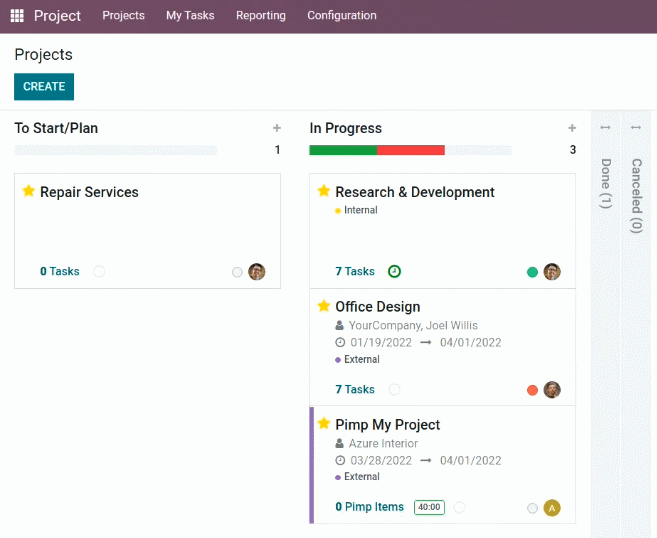The height and width of the screenshot is (538, 657).
Task: Toggle favorite star on Office Design
Action: tap(323, 306)
